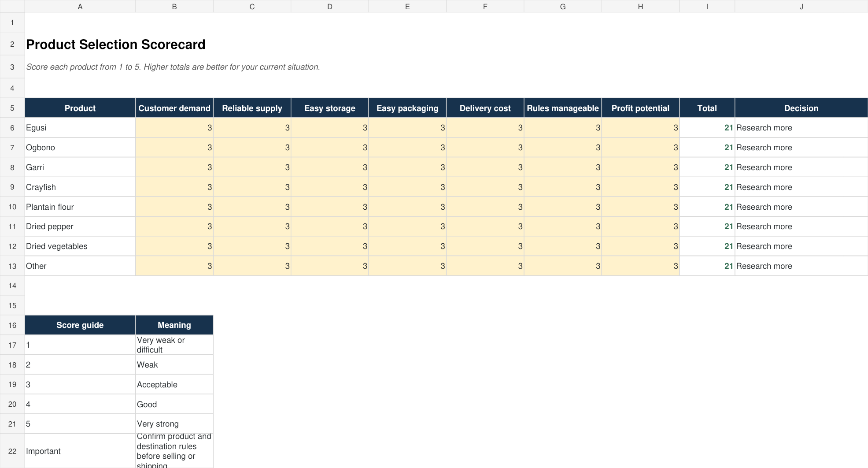Click the Profit potential header cell
Viewport: 868px width, 468px height.
coord(640,108)
